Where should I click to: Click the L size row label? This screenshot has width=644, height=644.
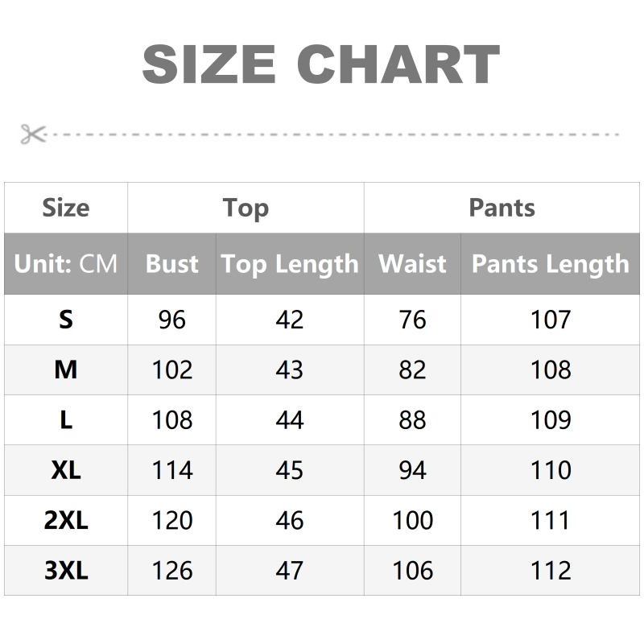(66, 419)
